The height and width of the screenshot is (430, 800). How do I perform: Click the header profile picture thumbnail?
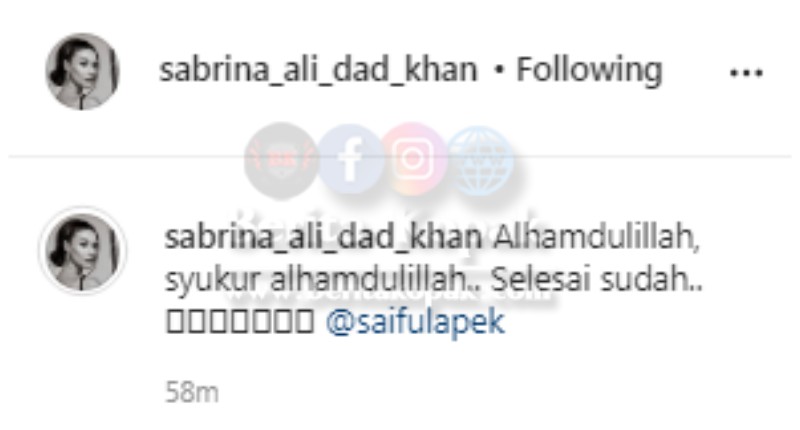coord(82,72)
